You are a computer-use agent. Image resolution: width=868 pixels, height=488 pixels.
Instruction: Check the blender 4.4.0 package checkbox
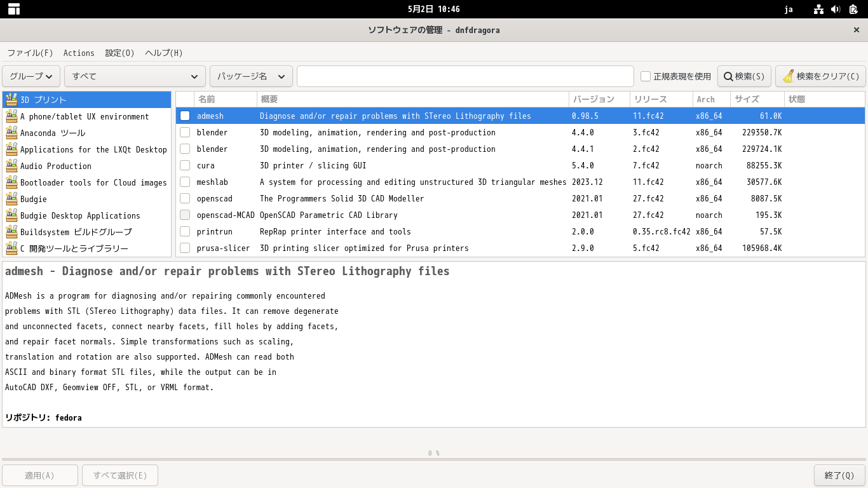[185, 133]
